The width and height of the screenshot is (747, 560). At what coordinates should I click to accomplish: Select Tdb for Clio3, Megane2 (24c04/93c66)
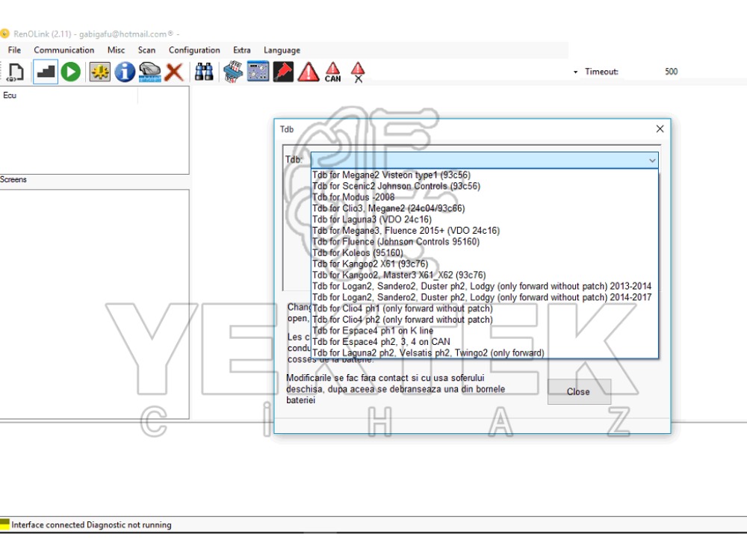[485, 208]
